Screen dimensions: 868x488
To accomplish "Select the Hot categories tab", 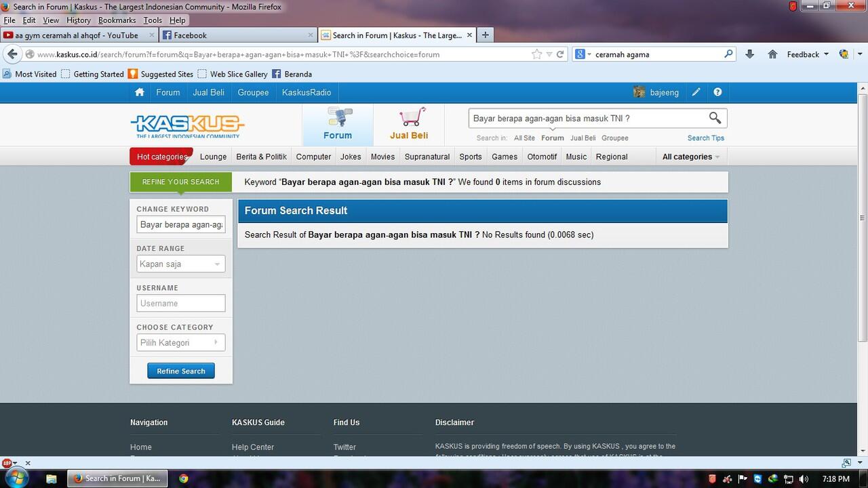I will click(161, 157).
